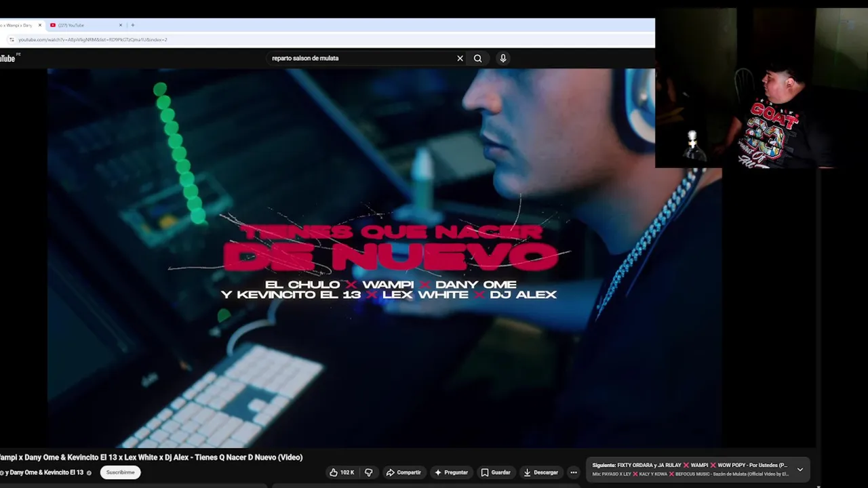The image size is (868, 488).
Task: Close the 'x Wampi x Dany' tab
Action: coord(40,25)
